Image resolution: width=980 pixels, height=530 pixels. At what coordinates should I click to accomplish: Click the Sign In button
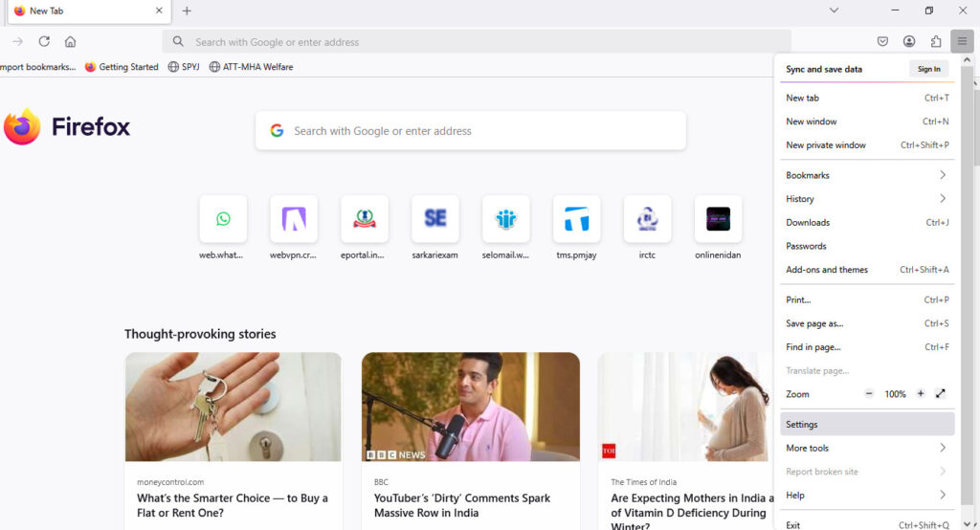[928, 69]
